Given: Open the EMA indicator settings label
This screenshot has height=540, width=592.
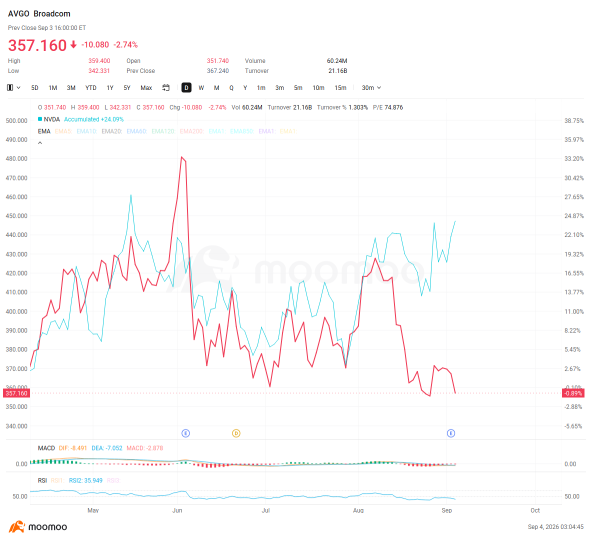Looking at the screenshot, I should coord(44,131).
